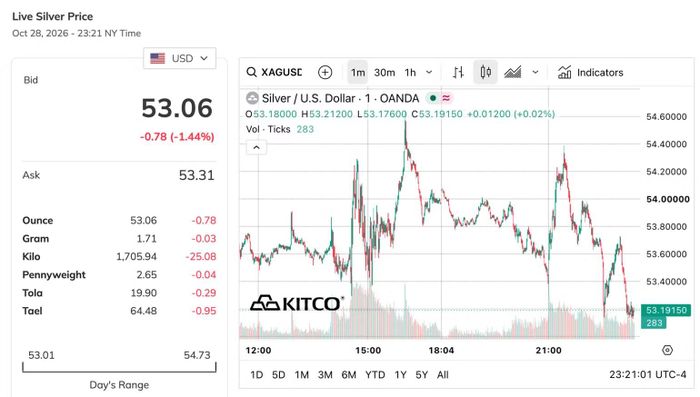Click the 23:21:01 UTC-4 timezone label
The image size is (700, 397).
tap(648, 375)
